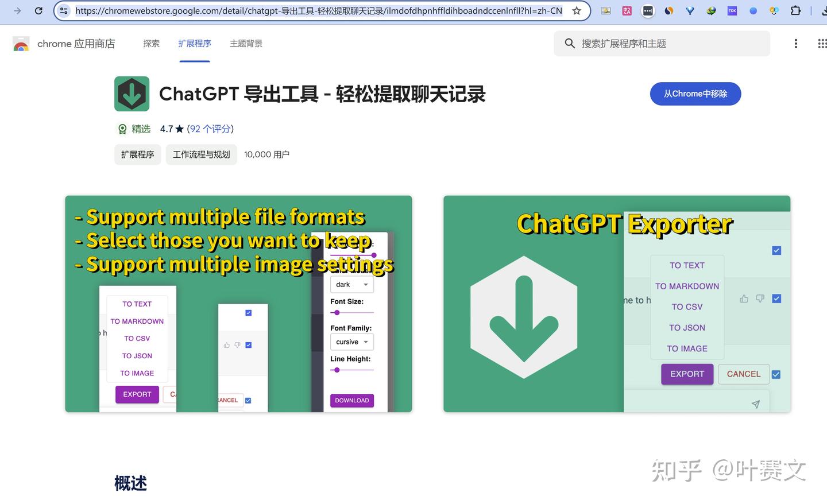The image size is (827, 504).
Task: Open the 主题背景 section
Action: [246, 43]
